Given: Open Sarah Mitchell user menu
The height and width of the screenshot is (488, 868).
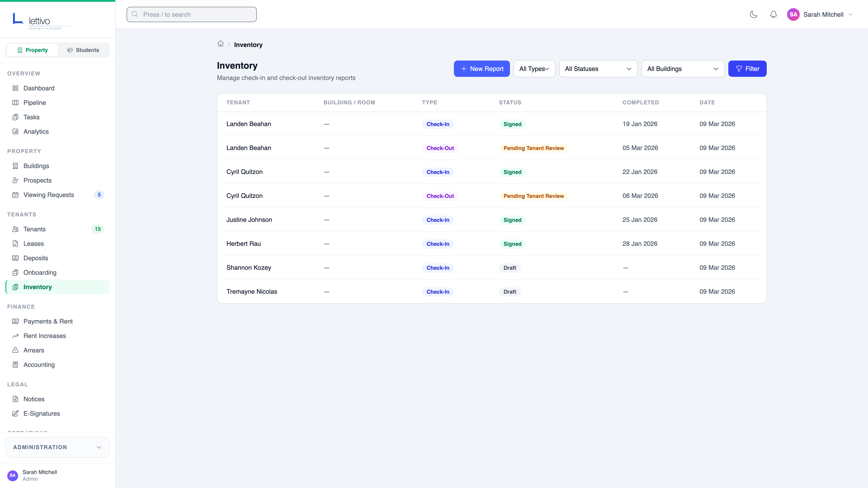Looking at the screenshot, I should [819, 14].
